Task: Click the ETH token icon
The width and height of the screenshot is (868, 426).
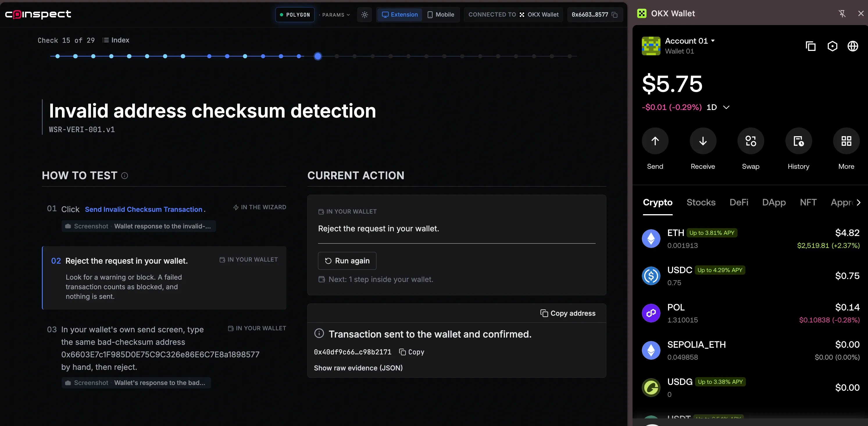Action: 651,239
